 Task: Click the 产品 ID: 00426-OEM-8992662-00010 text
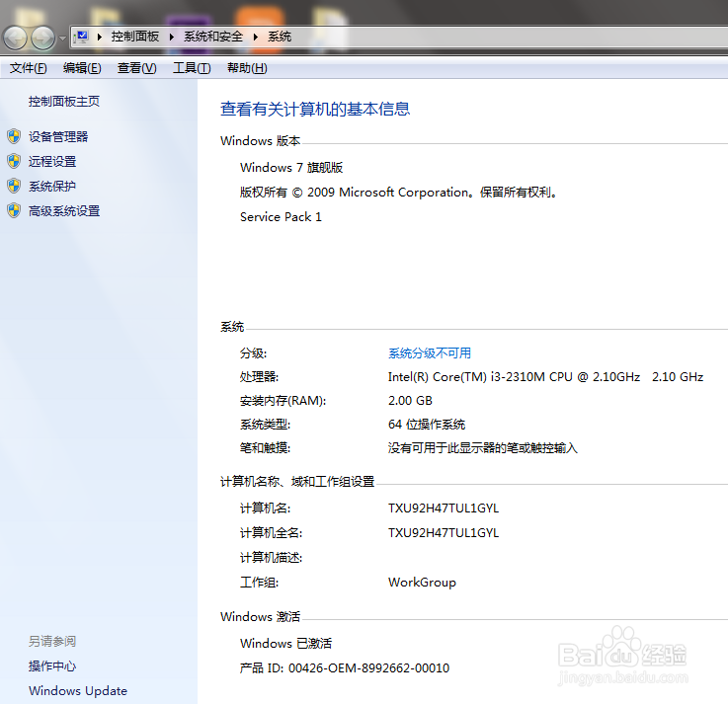tap(345, 667)
